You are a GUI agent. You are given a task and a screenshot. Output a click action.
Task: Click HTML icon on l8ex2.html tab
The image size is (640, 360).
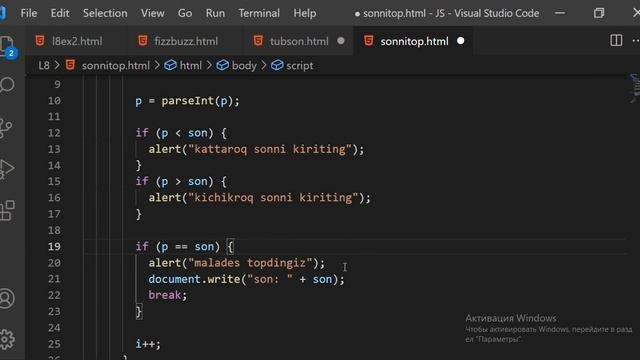(40, 41)
